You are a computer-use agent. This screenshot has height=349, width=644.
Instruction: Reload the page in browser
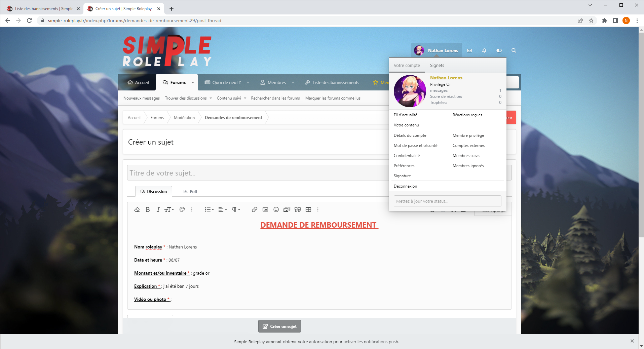click(x=29, y=21)
